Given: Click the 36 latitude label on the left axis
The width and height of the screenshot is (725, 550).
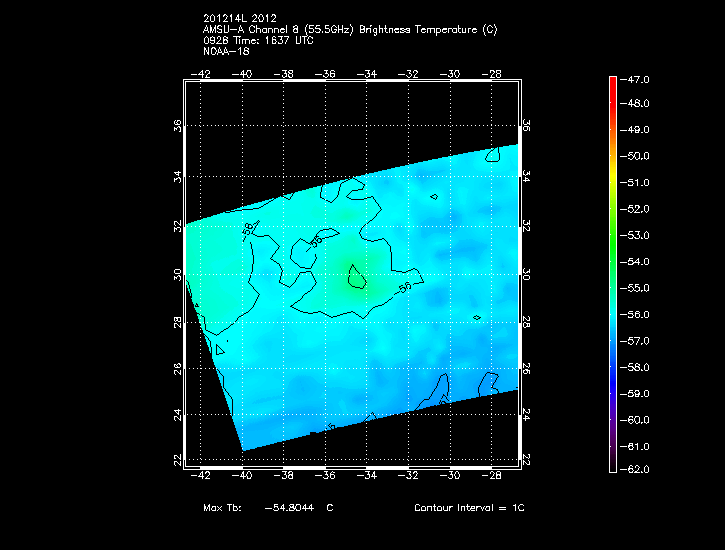Looking at the screenshot, I should 178,127.
